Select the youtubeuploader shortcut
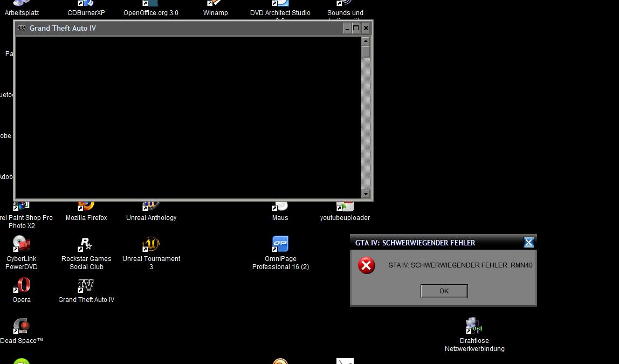 click(x=345, y=212)
